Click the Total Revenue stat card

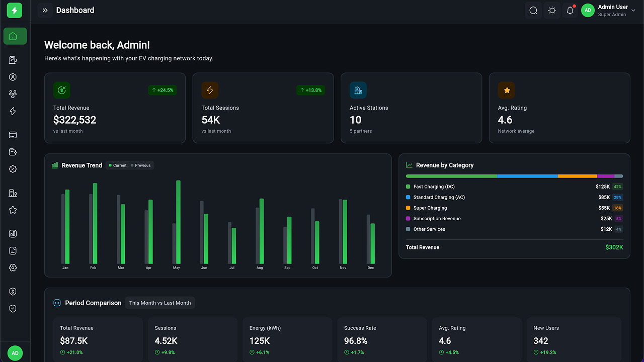click(115, 108)
